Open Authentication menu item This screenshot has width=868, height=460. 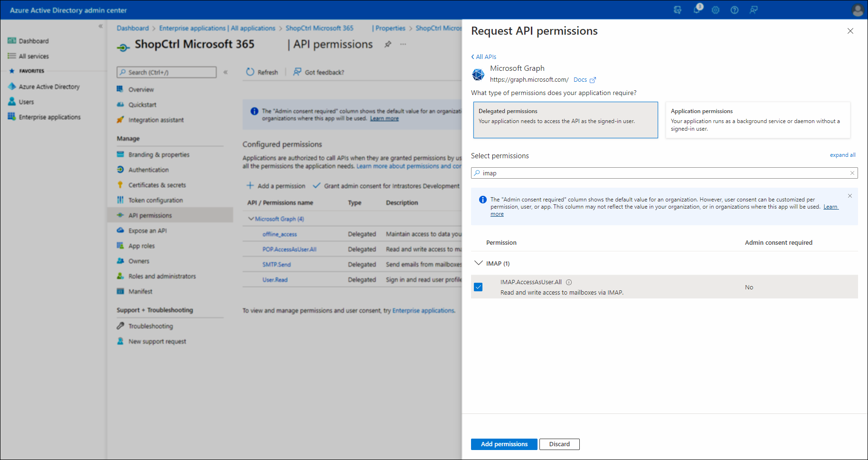point(148,170)
